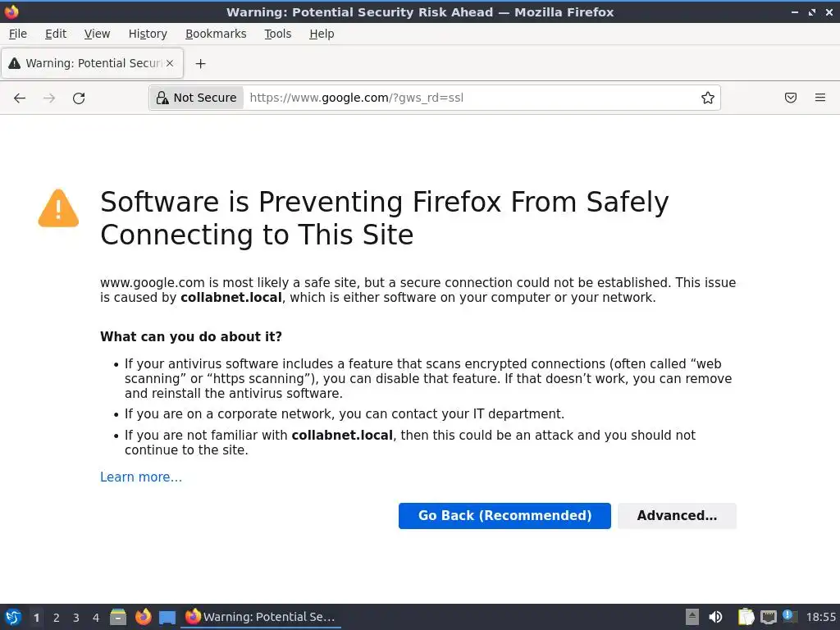
Task: Maximize the Firefox window
Action: [812, 11]
